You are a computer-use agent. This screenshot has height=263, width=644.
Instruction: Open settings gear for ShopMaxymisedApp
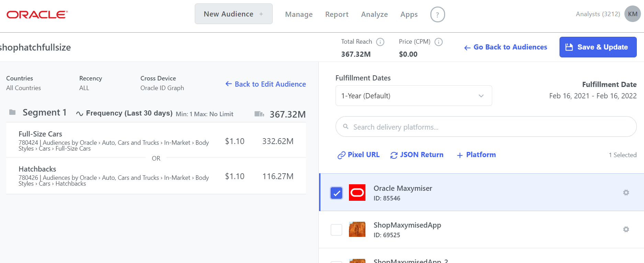click(626, 229)
